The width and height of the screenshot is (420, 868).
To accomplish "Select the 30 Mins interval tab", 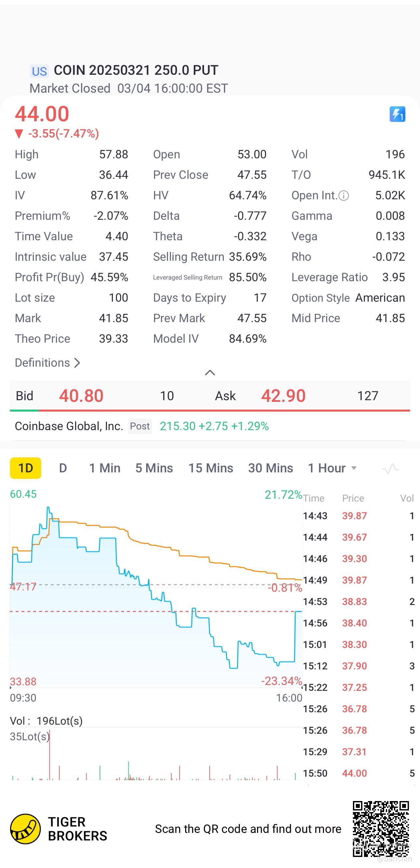I will click(271, 468).
